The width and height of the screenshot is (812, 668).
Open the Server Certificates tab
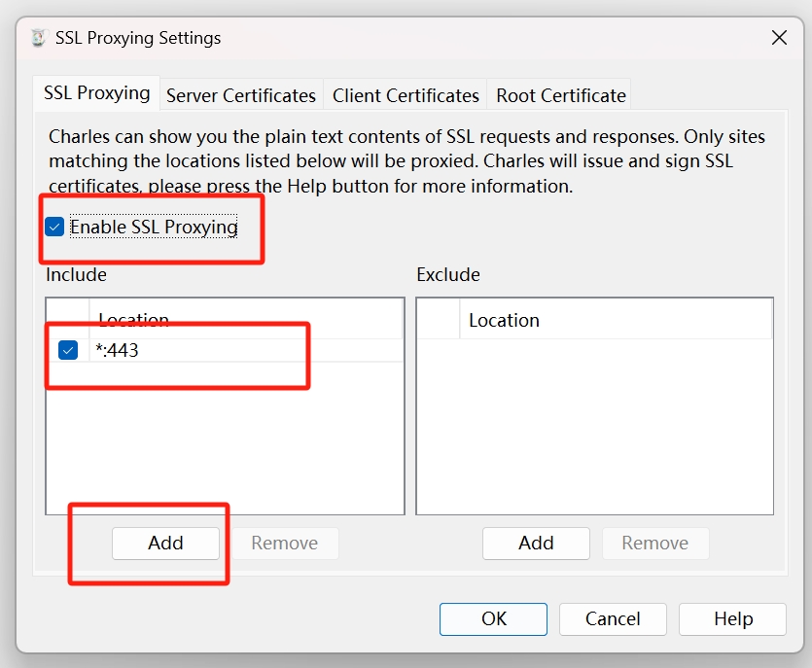(x=241, y=95)
